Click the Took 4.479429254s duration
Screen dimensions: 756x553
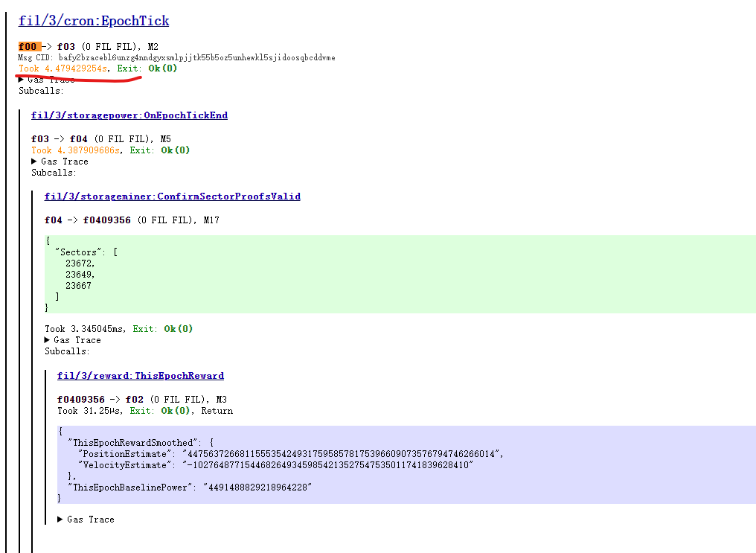(63, 68)
